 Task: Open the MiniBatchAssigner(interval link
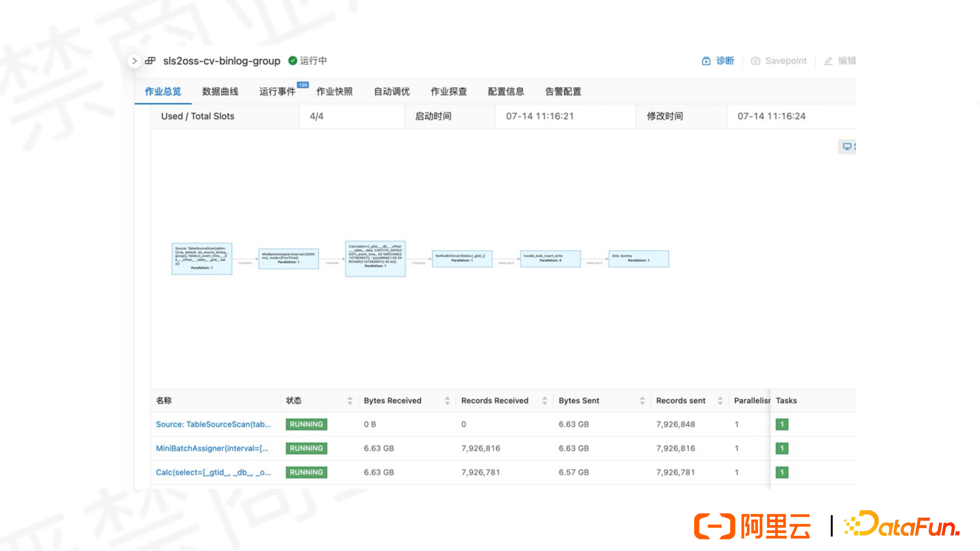pyautogui.click(x=212, y=448)
